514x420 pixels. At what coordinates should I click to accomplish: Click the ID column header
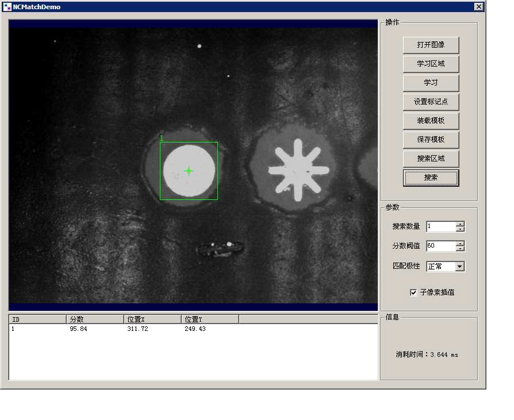(x=37, y=319)
